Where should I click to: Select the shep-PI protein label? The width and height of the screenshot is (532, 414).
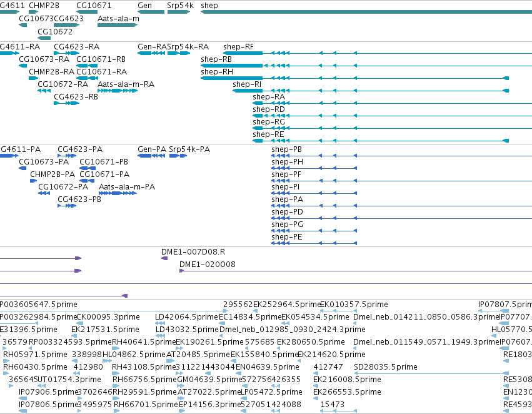(285, 187)
